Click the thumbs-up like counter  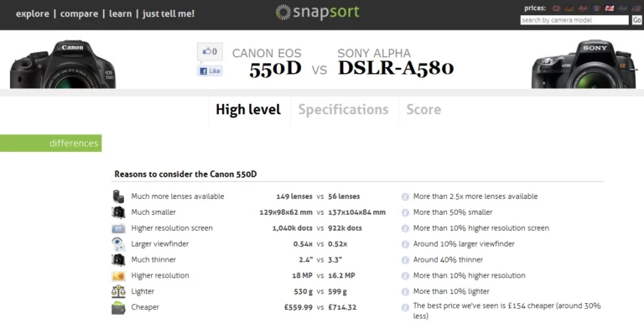click(210, 52)
